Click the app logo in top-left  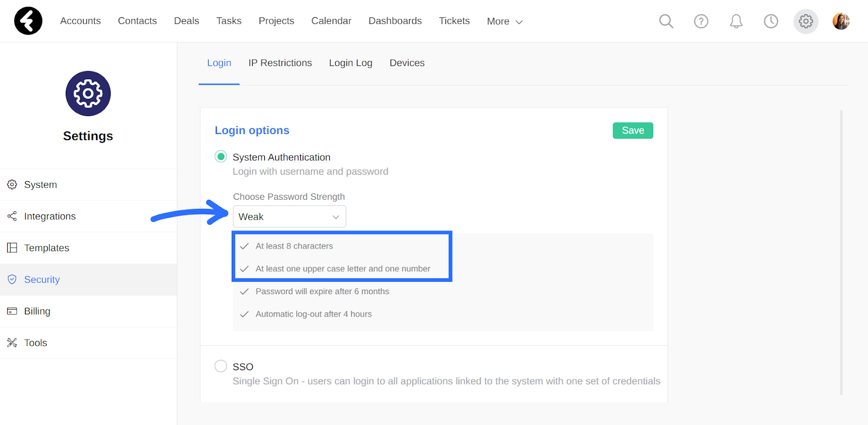[28, 21]
